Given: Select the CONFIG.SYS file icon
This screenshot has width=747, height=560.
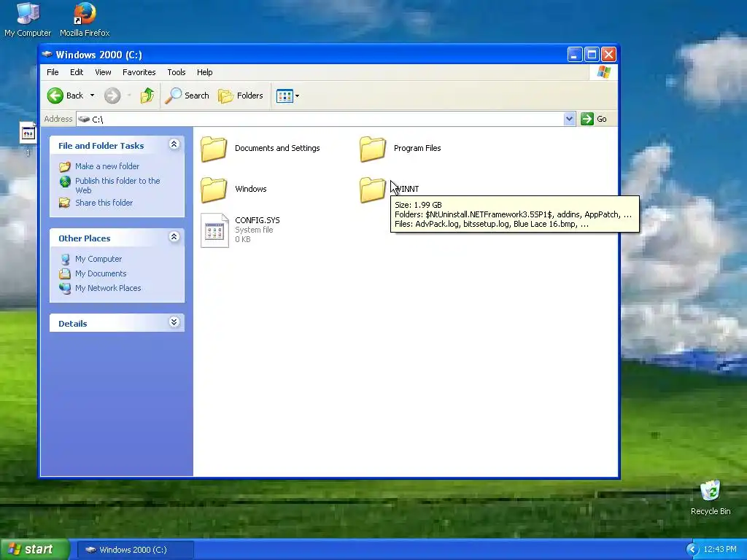Looking at the screenshot, I should (x=214, y=230).
